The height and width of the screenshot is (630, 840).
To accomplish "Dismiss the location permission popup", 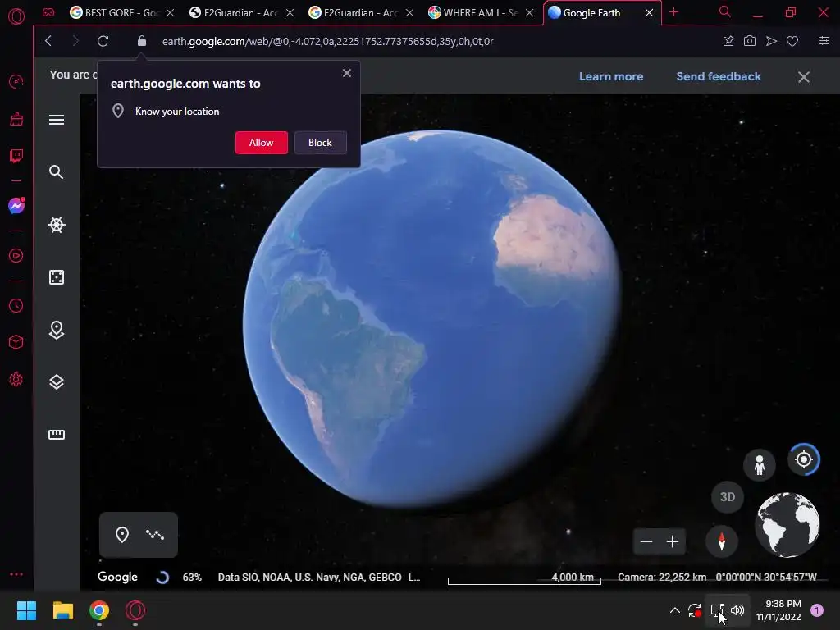I will click(347, 73).
